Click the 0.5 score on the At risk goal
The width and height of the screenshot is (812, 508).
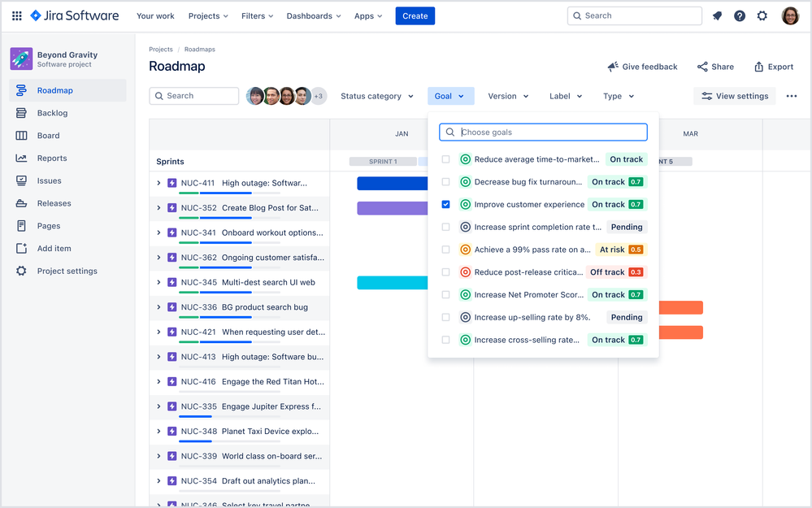(638, 249)
